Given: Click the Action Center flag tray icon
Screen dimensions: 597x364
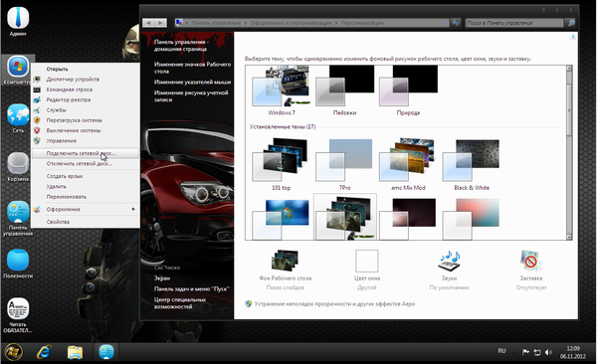Looking at the screenshot, I should [x=525, y=353].
